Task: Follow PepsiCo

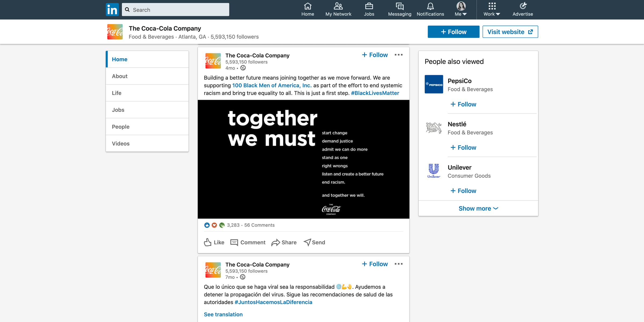Action: (x=463, y=104)
